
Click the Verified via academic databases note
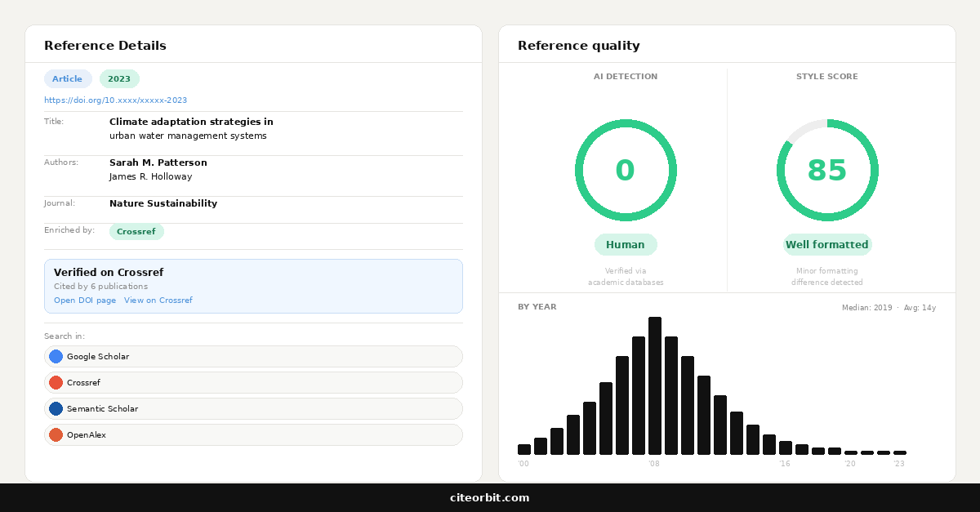[626, 277]
